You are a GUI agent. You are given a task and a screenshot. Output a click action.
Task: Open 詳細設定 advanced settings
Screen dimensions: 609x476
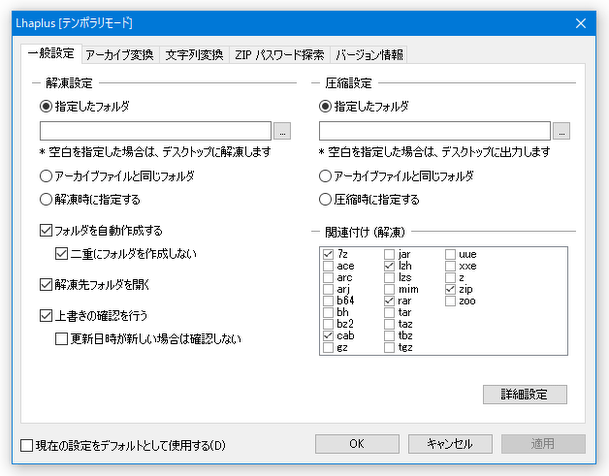(x=525, y=394)
